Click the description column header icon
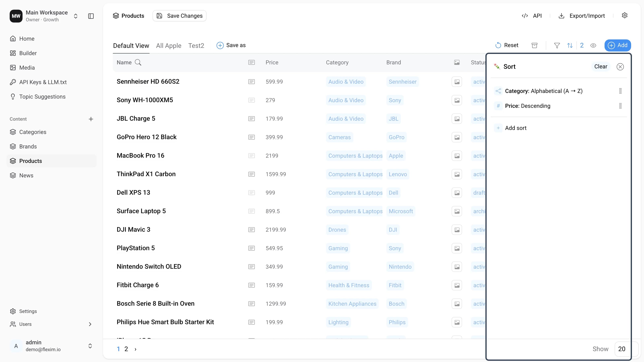644x362 pixels. coord(252,63)
